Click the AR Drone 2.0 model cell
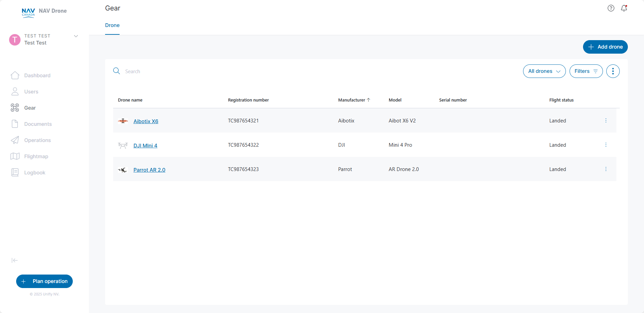Screen dimensions: 644x313 coord(404,169)
